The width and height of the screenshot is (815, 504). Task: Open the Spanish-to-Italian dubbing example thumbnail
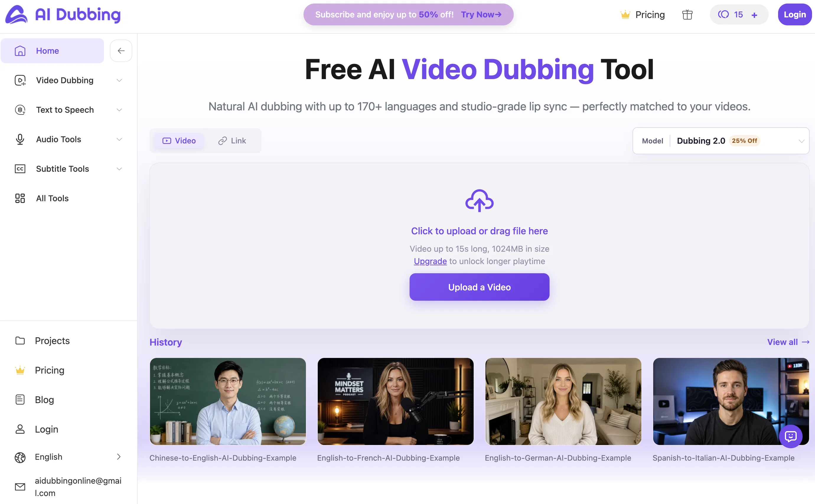pos(731,401)
